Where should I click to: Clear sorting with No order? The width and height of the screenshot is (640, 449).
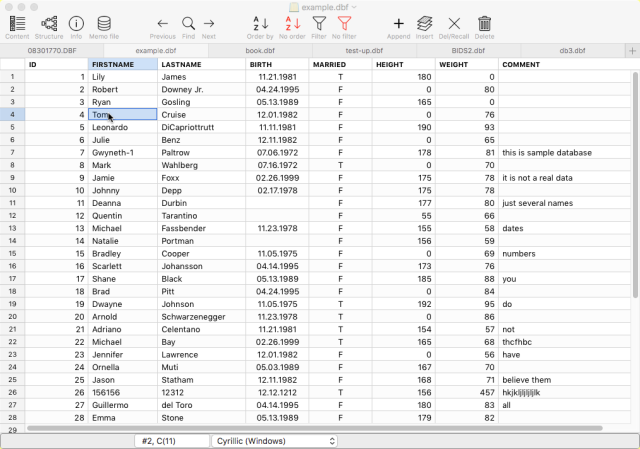293,23
